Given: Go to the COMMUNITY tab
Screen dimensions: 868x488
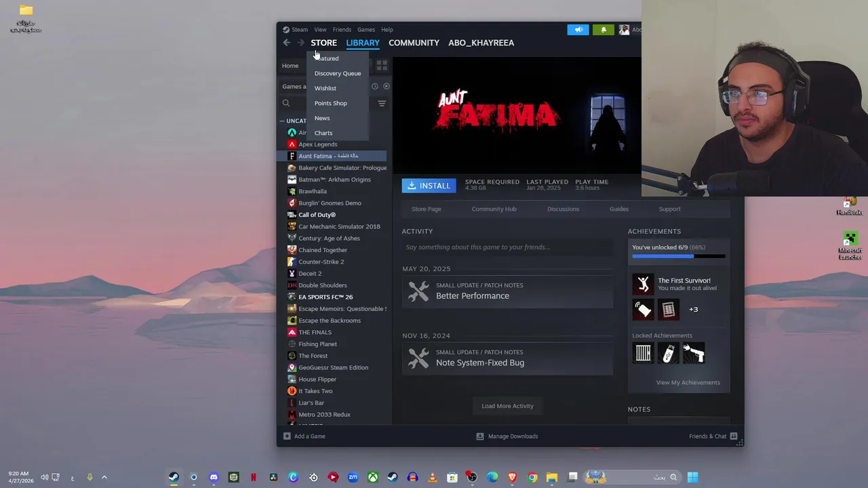Looking at the screenshot, I should click(x=414, y=43).
